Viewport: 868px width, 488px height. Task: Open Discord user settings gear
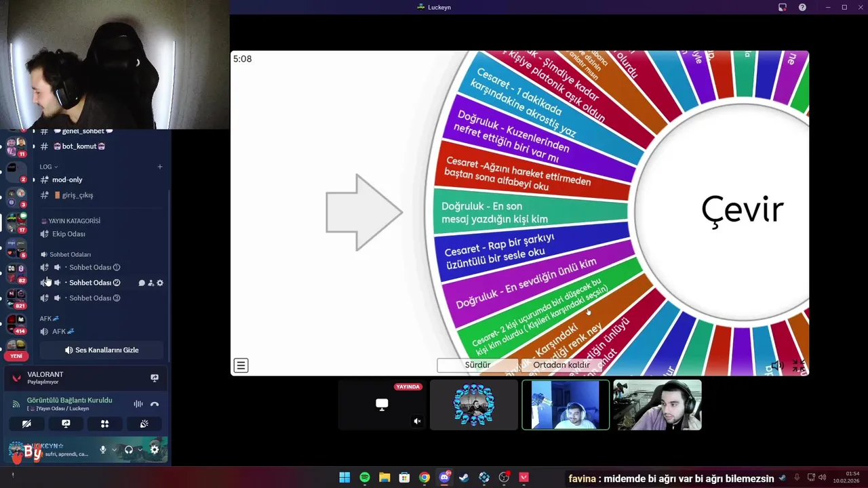click(x=155, y=449)
